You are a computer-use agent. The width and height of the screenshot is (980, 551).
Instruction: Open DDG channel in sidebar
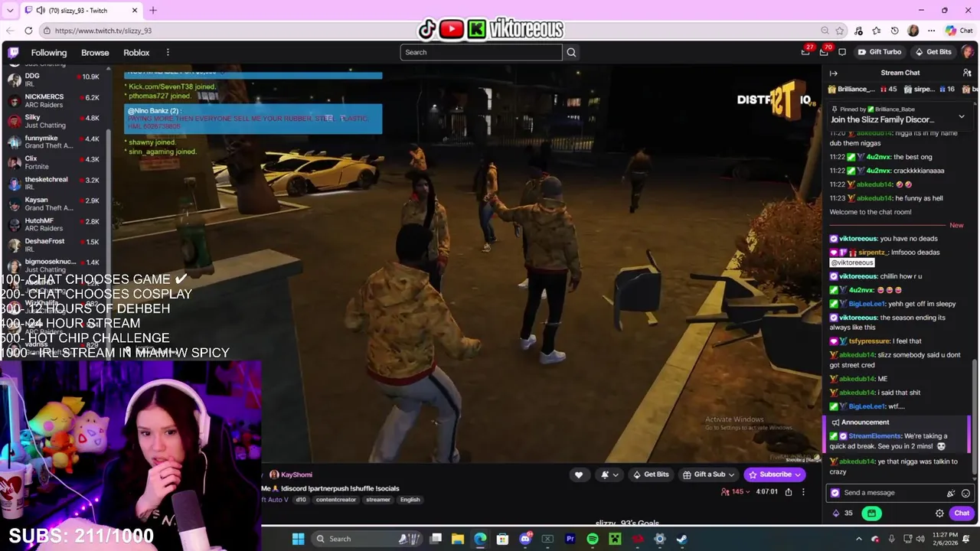(x=54, y=80)
